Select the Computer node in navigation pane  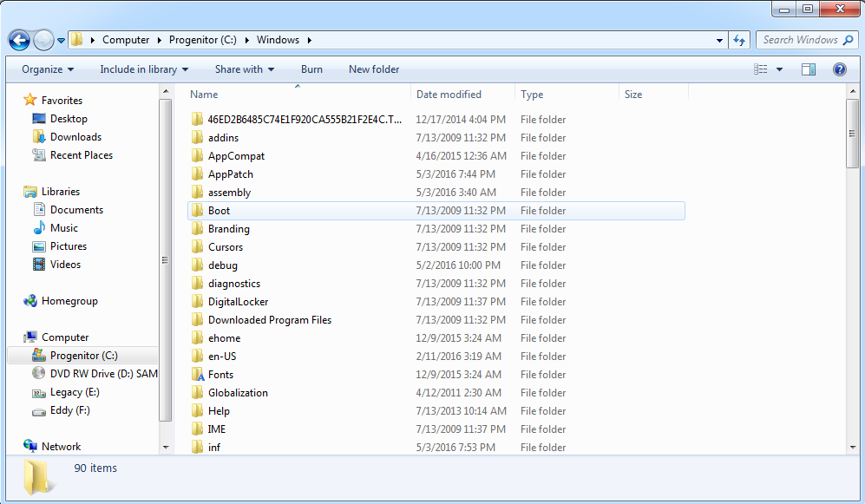pyautogui.click(x=65, y=337)
